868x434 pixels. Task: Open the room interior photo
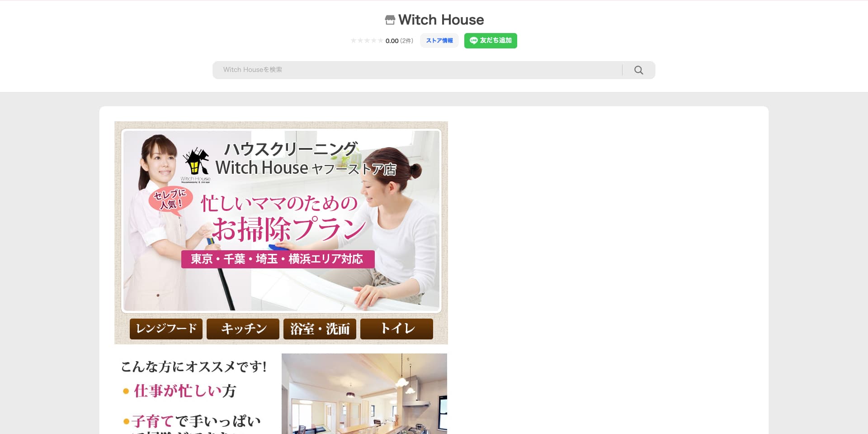(364, 393)
